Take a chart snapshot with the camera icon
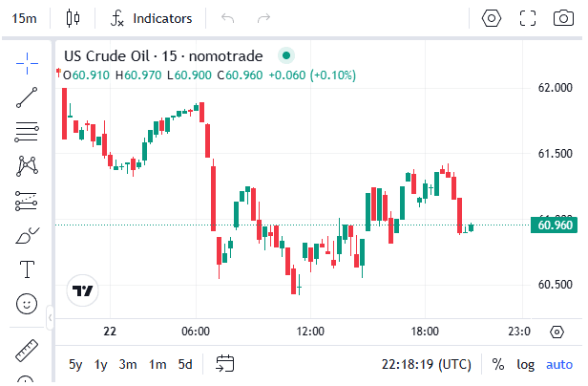 [x=563, y=18]
